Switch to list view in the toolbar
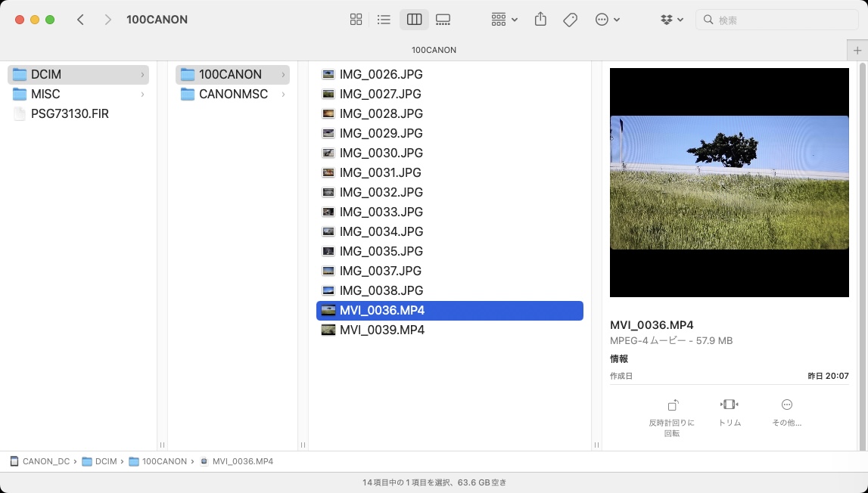 (x=384, y=19)
